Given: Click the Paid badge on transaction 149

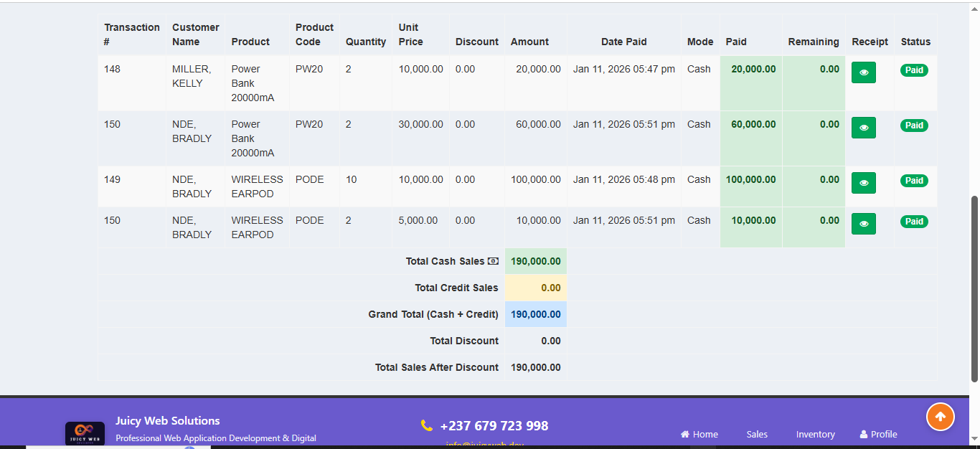Looking at the screenshot, I should click(x=914, y=181).
